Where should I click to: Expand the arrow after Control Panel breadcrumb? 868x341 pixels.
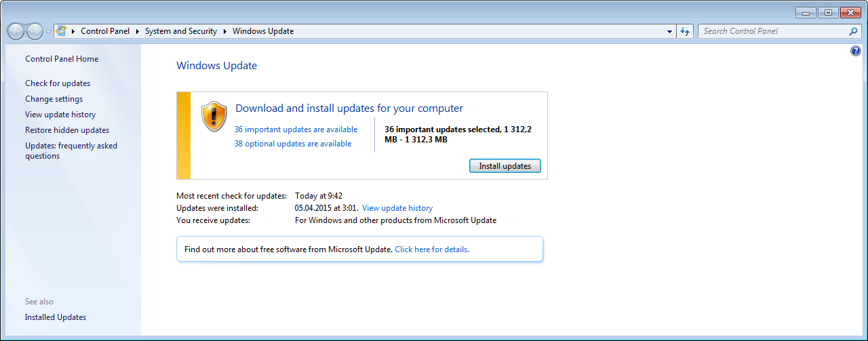(137, 31)
